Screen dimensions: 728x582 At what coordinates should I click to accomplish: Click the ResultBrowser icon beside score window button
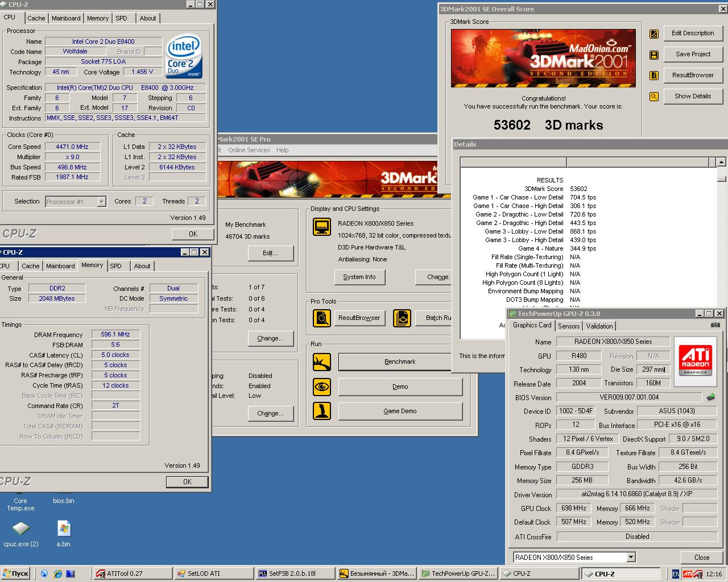[654, 76]
